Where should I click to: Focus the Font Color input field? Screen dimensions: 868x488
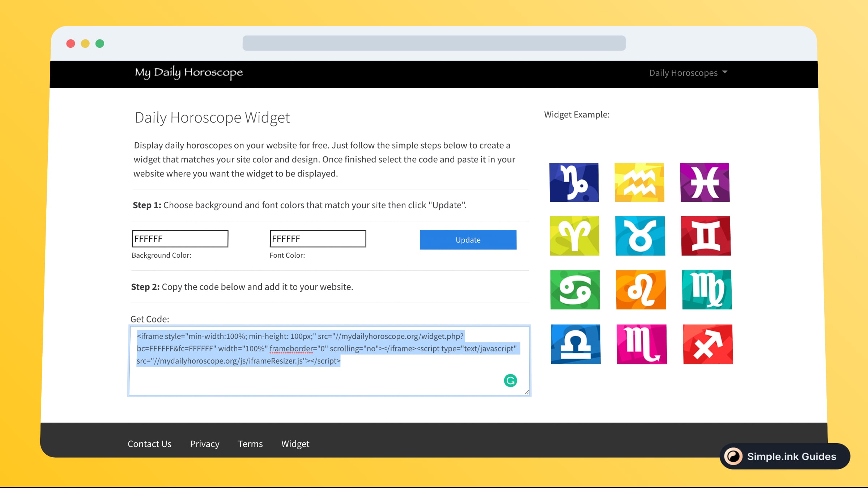318,239
